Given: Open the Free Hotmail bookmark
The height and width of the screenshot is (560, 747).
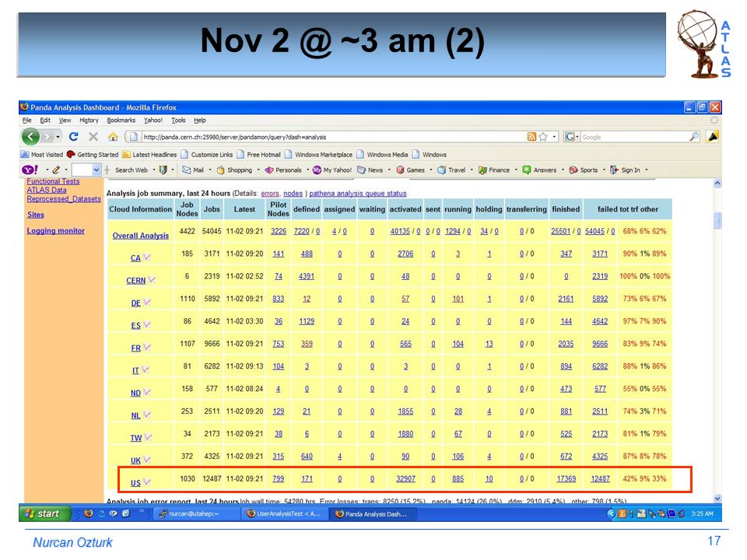Looking at the screenshot, I should tap(258, 155).
